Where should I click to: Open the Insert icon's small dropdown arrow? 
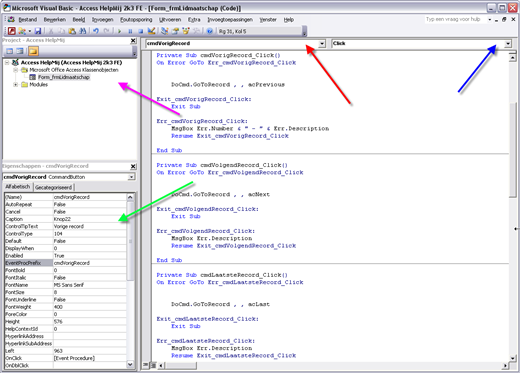pyautogui.click(x=30, y=31)
